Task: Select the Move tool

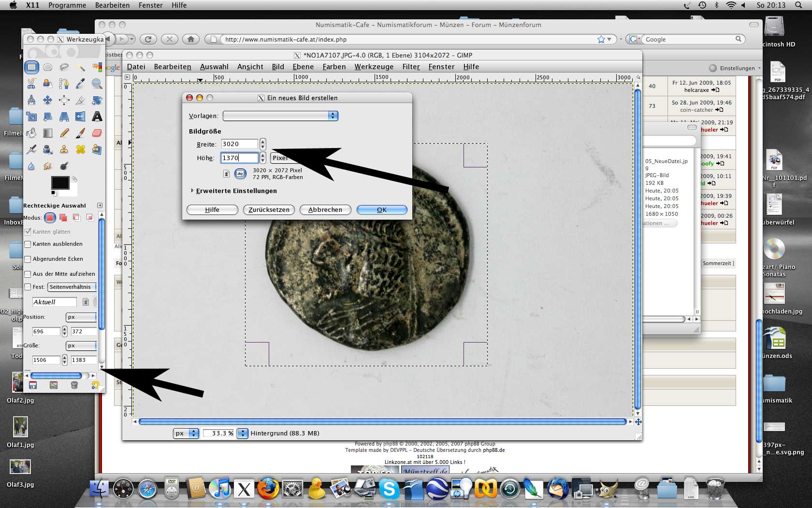Action: pos(48,100)
